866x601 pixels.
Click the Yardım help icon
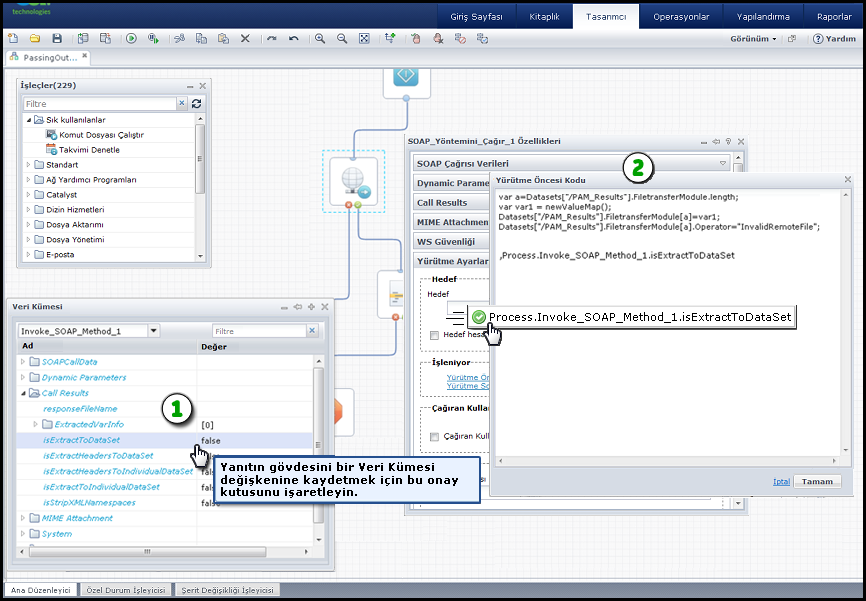(x=817, y=39)
